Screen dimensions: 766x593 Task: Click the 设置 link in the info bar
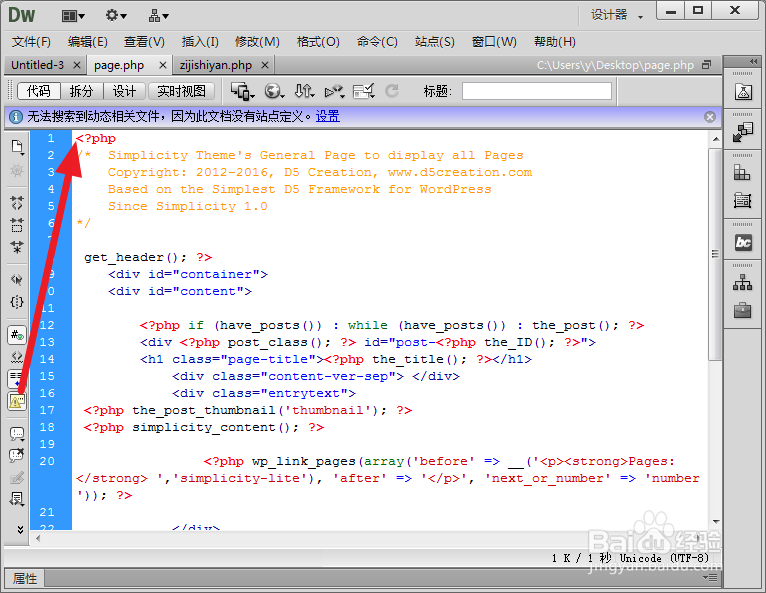328,116
